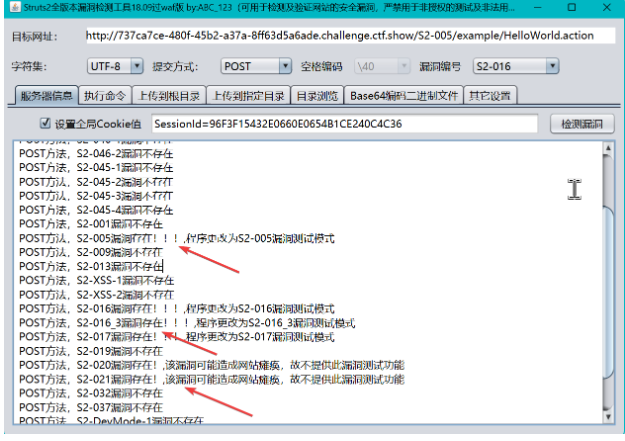Screen dimensions: 625x441
Task: Click the S2-045-2漏洞不存在 result line
Action: [96, 182]
